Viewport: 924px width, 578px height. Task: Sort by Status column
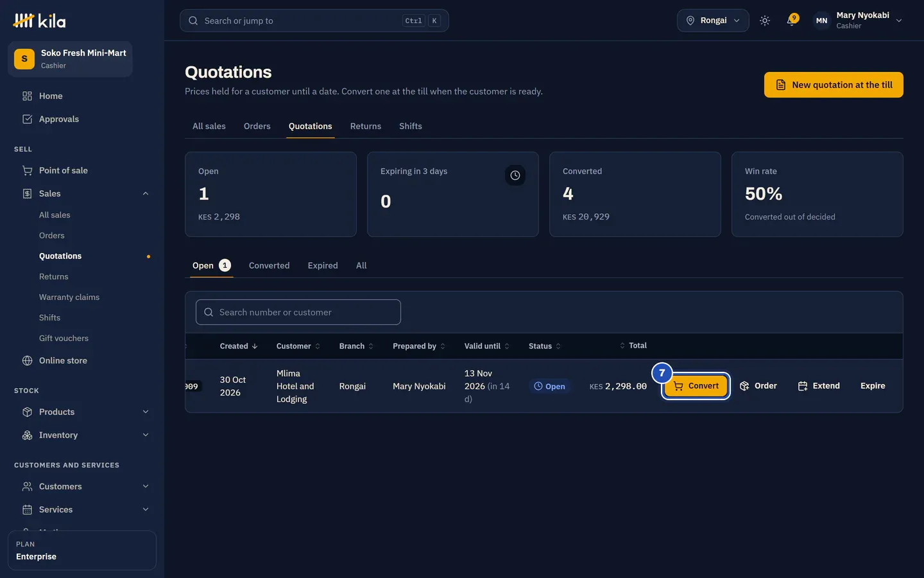(x=545, y=346)
